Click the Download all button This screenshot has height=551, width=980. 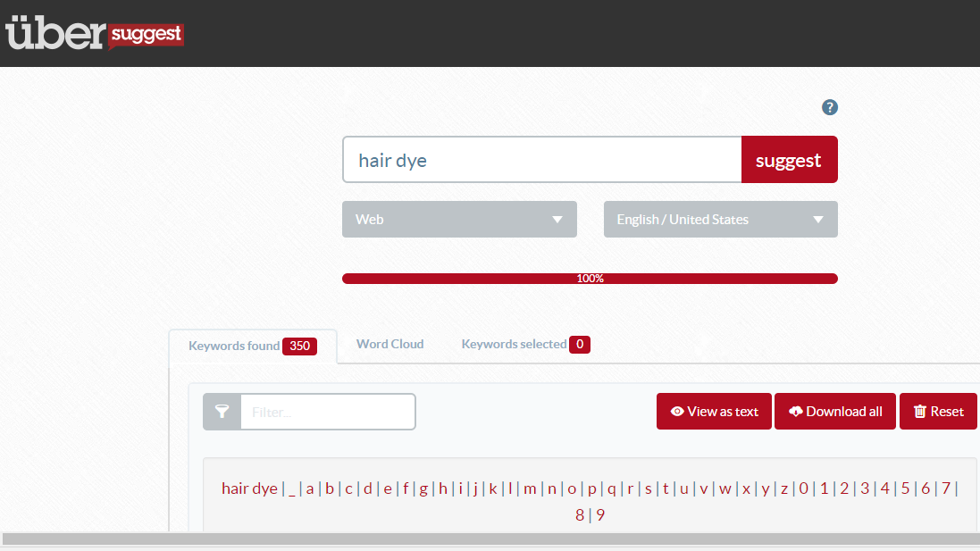tap(834, 412)
